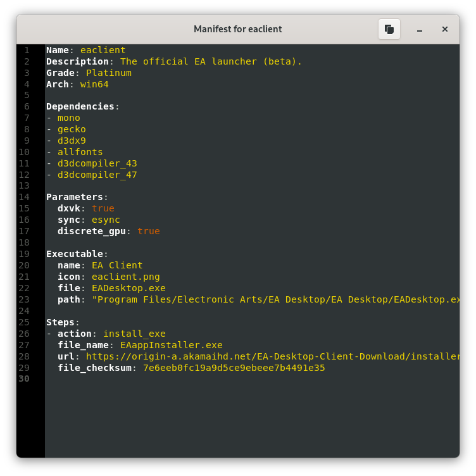Click the 'mono' dependency entry
Image resolution: width=476 pixels, height=476 pixels.
(x=68, y=118)
